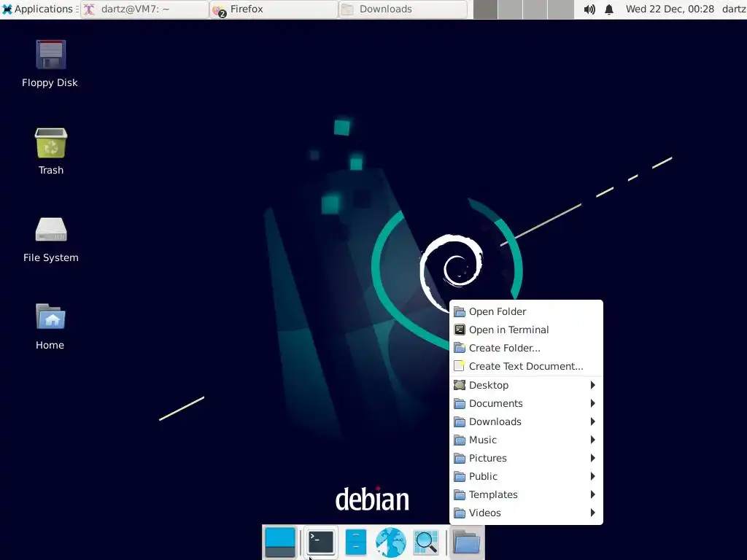The image size is (747, 560).
Task: Click the "Templates" label in menu
Action: pos(493,494)
